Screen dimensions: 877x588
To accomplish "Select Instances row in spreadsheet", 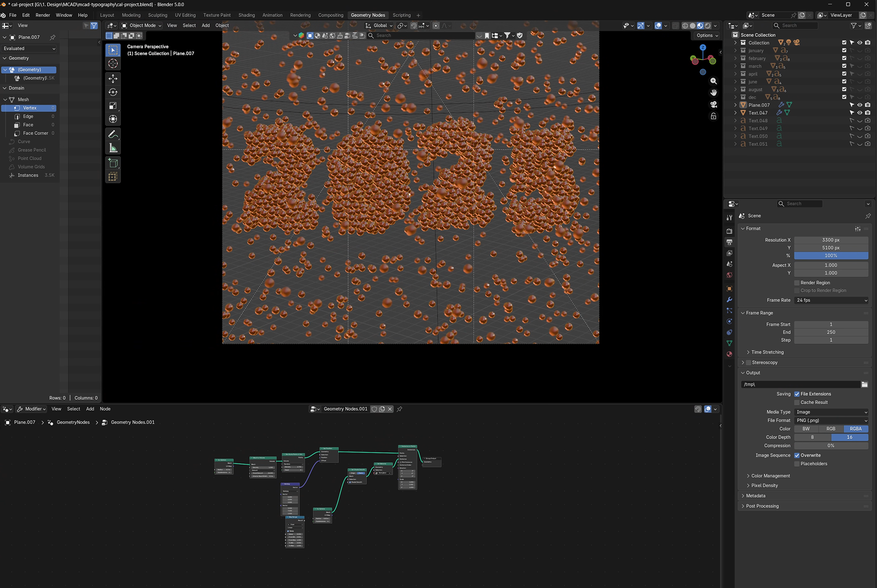I will [28, 175].
